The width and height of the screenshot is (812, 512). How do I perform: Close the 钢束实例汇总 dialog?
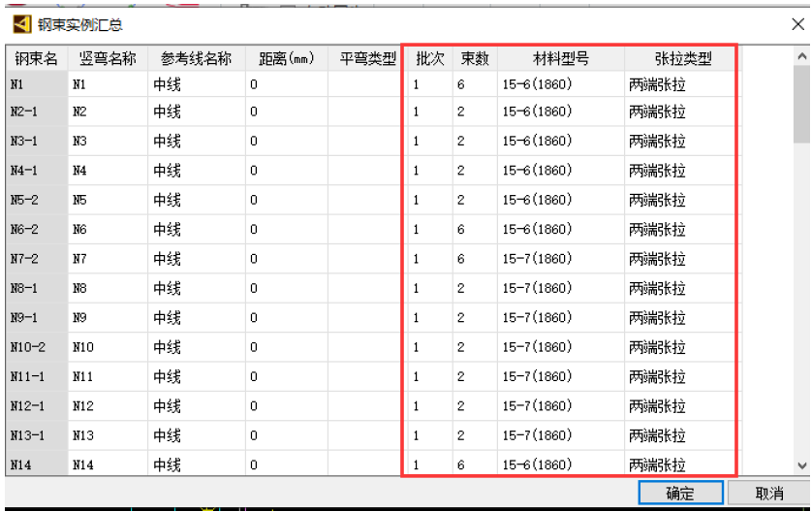[x=798, y=24]
